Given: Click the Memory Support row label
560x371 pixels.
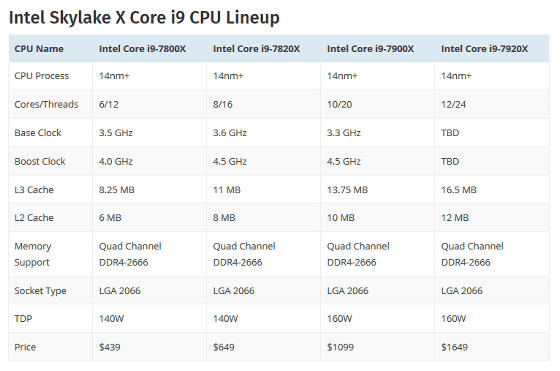Looking at the screenshot, I should [x=32, y=254].
